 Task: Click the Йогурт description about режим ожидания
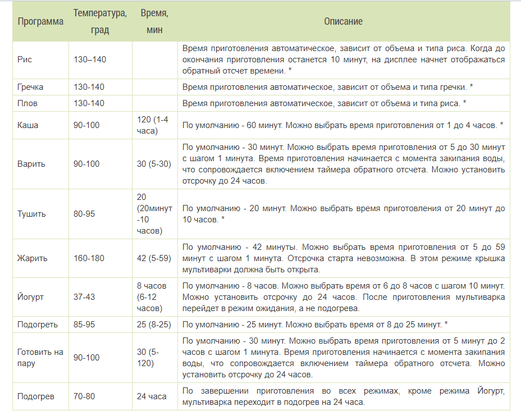(x=344, y=297)
